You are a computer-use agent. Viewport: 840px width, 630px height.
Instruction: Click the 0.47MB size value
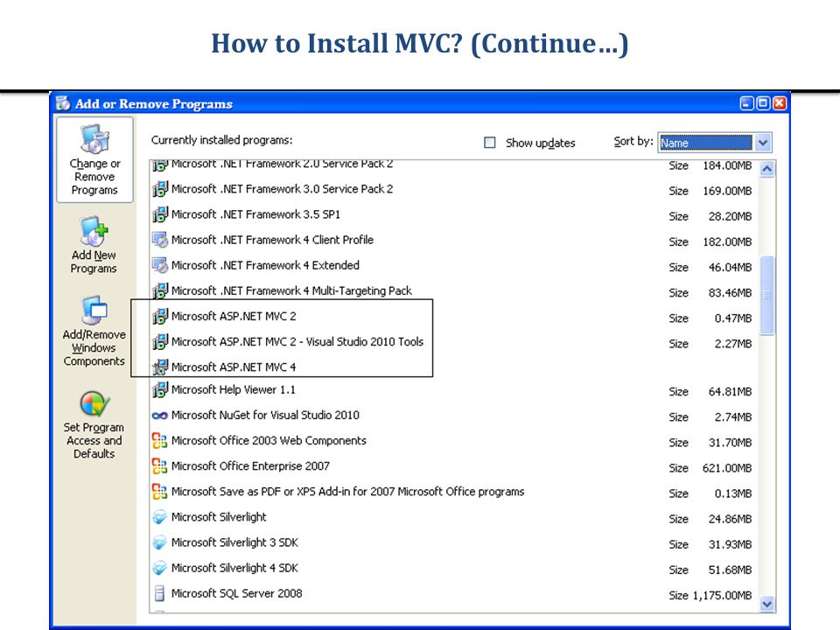pyautogui.click(x=733, y=318)
